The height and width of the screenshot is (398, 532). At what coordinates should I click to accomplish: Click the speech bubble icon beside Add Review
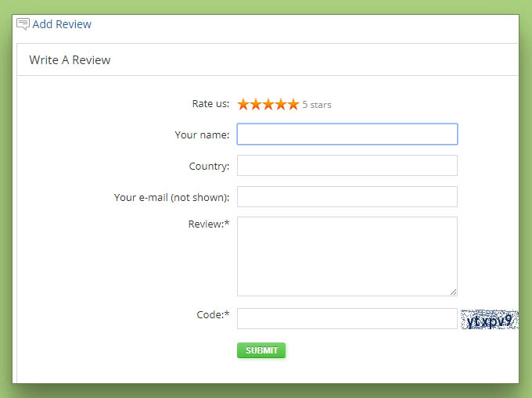(x=23, y=24)
